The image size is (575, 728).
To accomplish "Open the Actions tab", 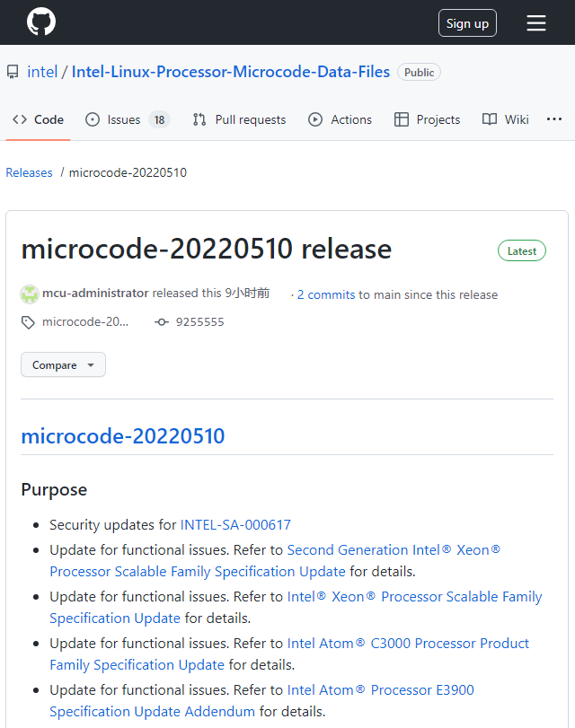I will point(340,119).
